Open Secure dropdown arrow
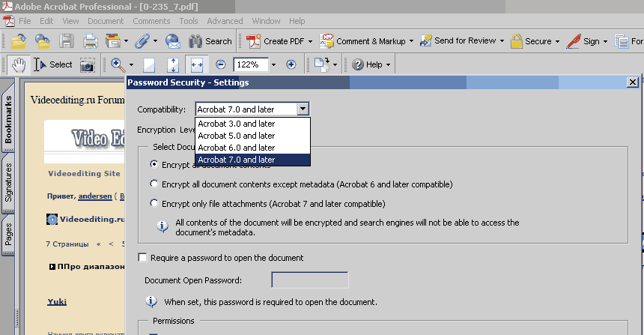This screenshot has height=335, width=644. click(557, 41)
